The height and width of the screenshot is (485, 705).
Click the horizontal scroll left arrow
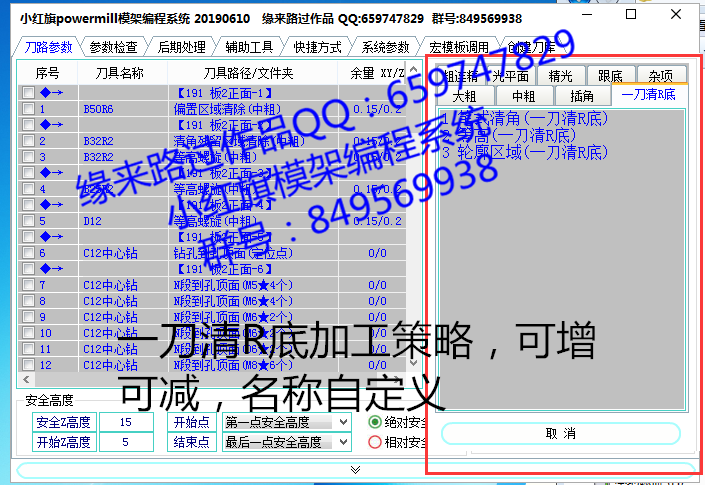coord(26,379)
